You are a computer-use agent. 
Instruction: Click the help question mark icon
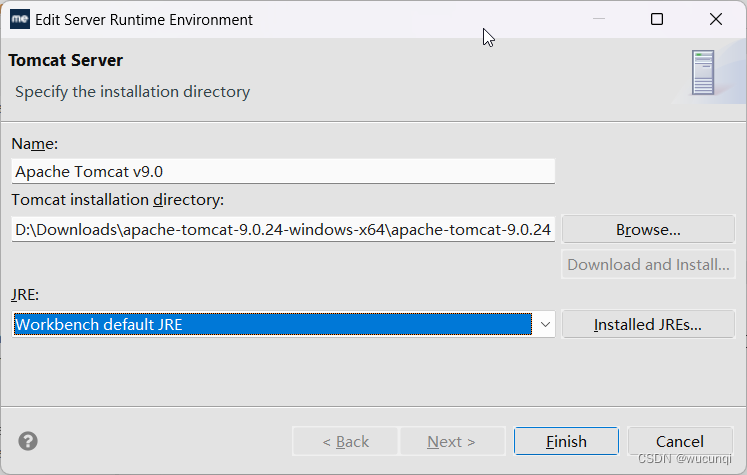pos(28,441)
